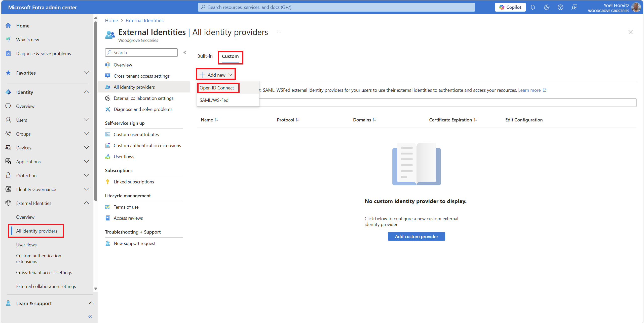Image resolution: width=644 pixels, height=323 pixels.
Task: Choose SAML/WS-Fed from the menu
Action: point(214,100)
